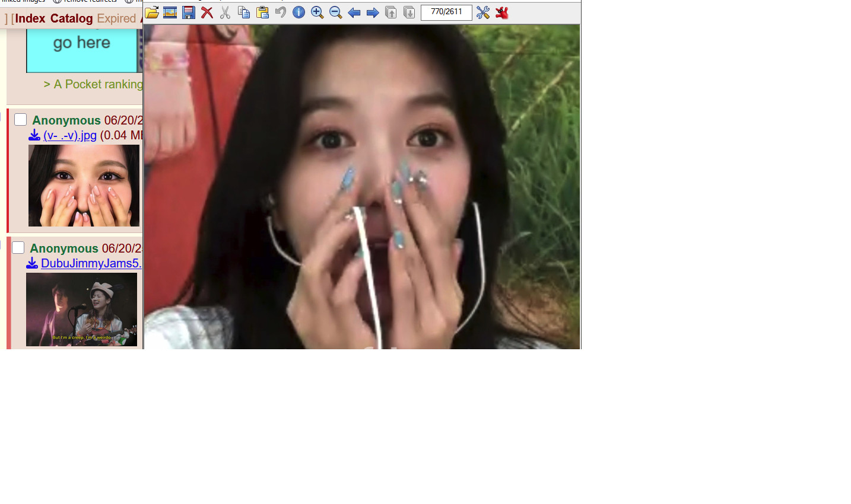851x504 pixels.
Task: Cut selection with the scissors icon
Action: [226, 12]
